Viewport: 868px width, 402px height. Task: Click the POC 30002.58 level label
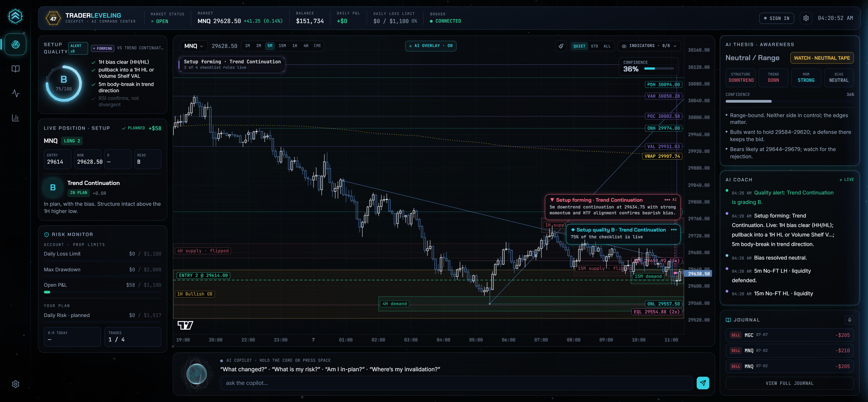click(x=663, y=116)
